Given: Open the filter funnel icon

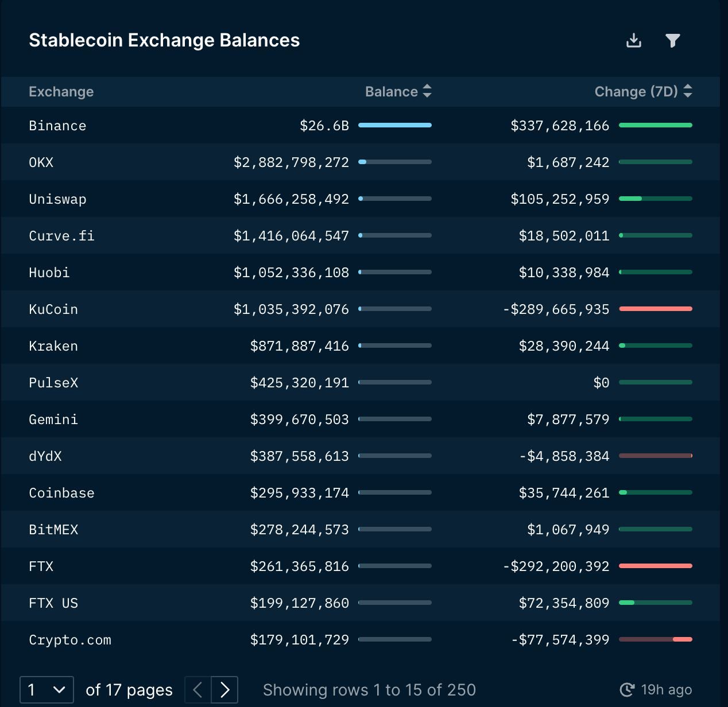Looking at the screenshot, I should click(673, 40).
